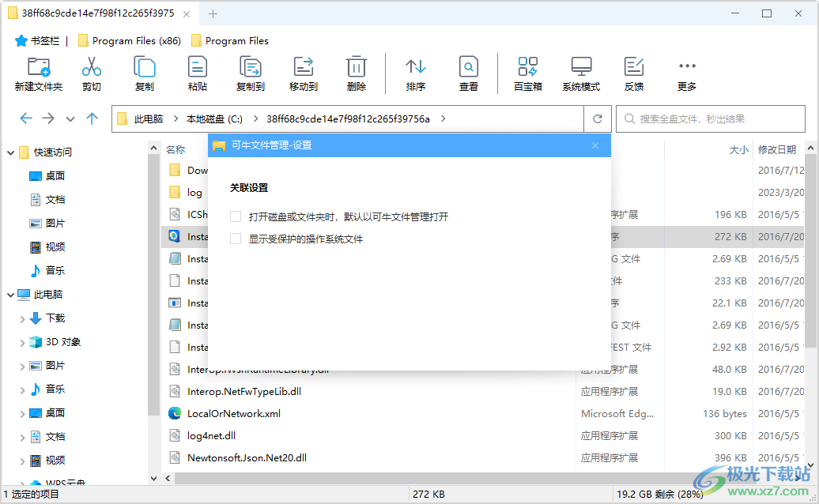Click 此电脑 in the address breadcrumb

point(149,119)
